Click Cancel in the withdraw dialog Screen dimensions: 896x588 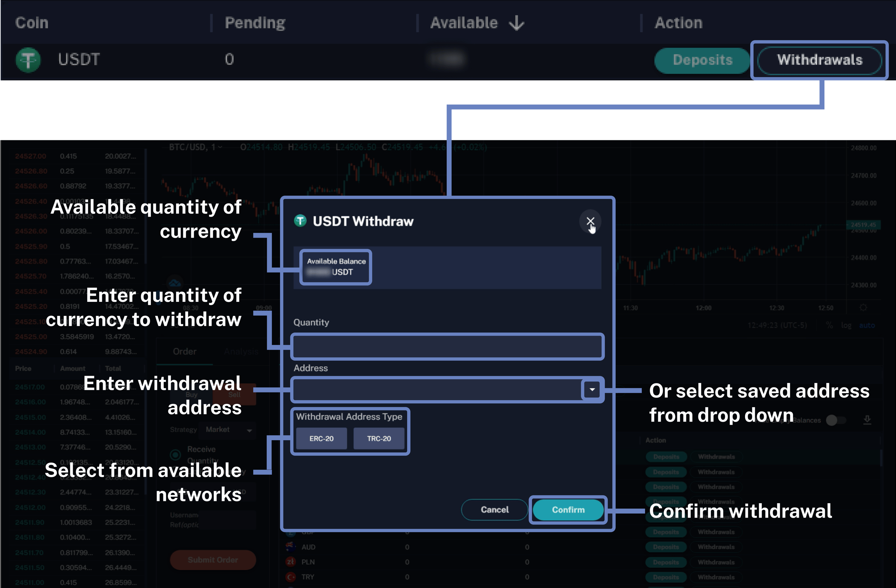click(494, 509)
